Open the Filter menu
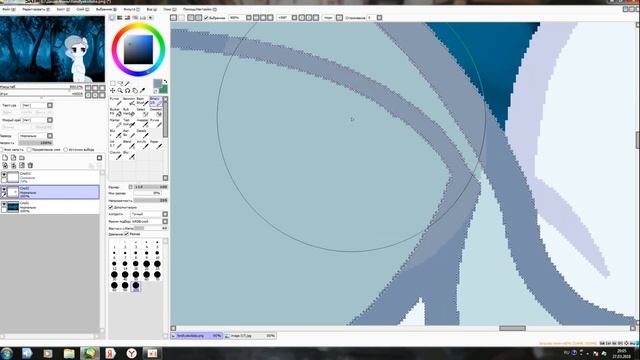 point(131,9)
